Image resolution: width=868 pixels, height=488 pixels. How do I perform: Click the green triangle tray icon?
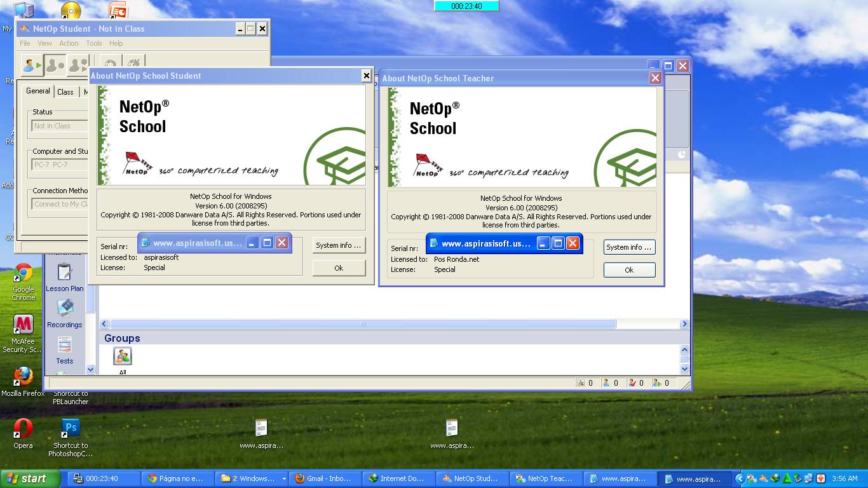787,479
